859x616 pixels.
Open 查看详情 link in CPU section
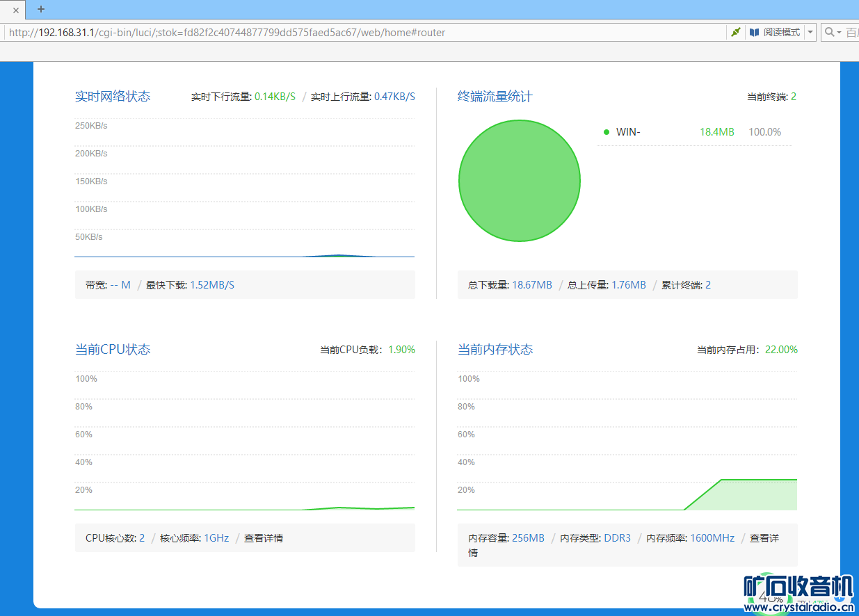[263, 538]
